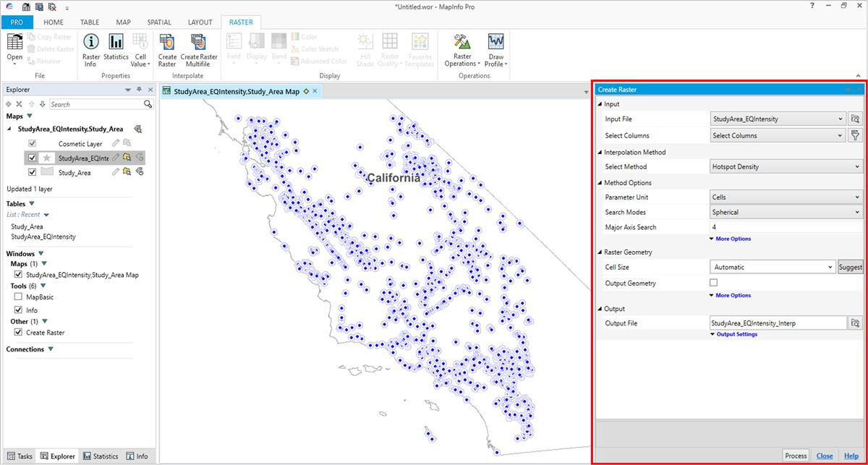The image size is (868, 465).
Task: Open the Select Method dropdown
Action: [x=786, y=167]
